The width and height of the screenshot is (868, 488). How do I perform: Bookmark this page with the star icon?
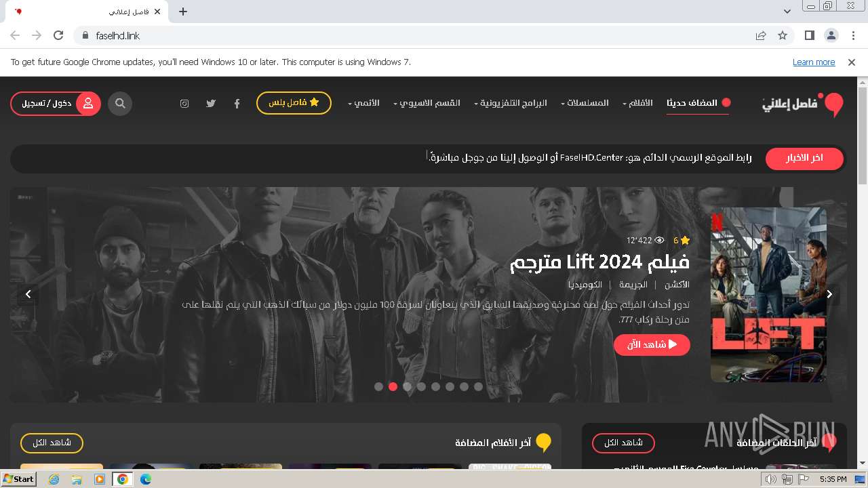click(783, 35)
